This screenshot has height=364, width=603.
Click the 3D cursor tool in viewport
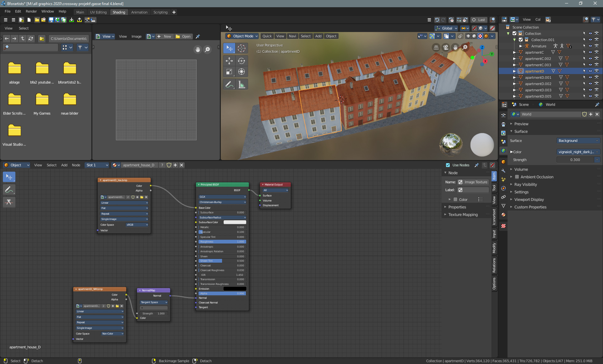coord(241,48)
